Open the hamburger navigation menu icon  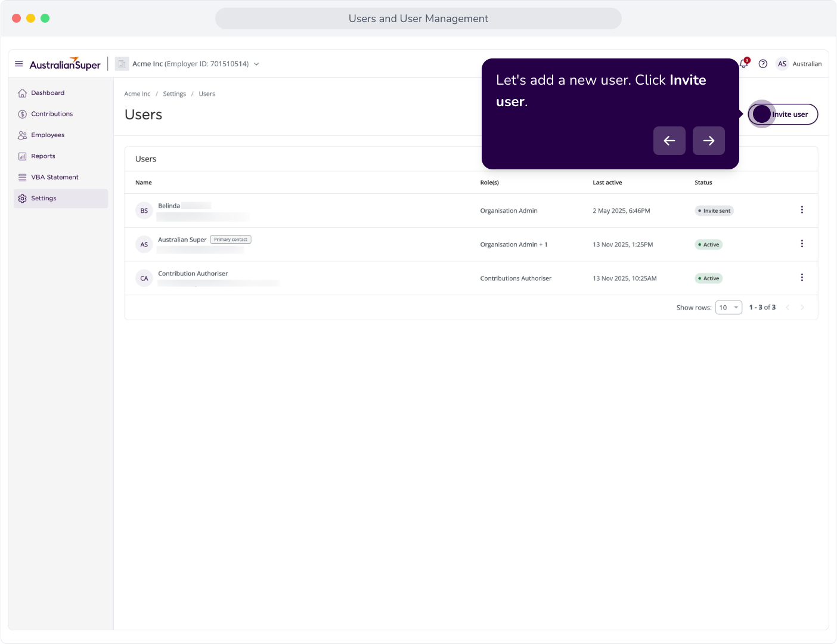[19, 64]
